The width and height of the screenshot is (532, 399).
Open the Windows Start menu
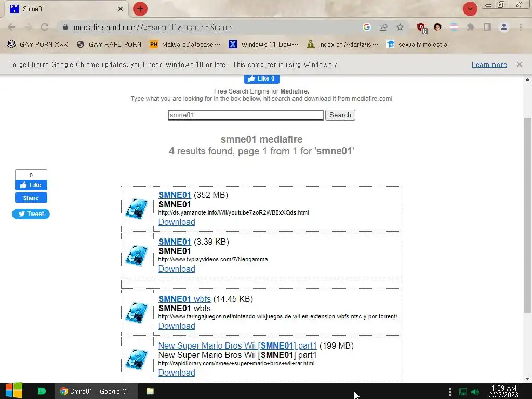pyautogui.click(x=14, y=391)
